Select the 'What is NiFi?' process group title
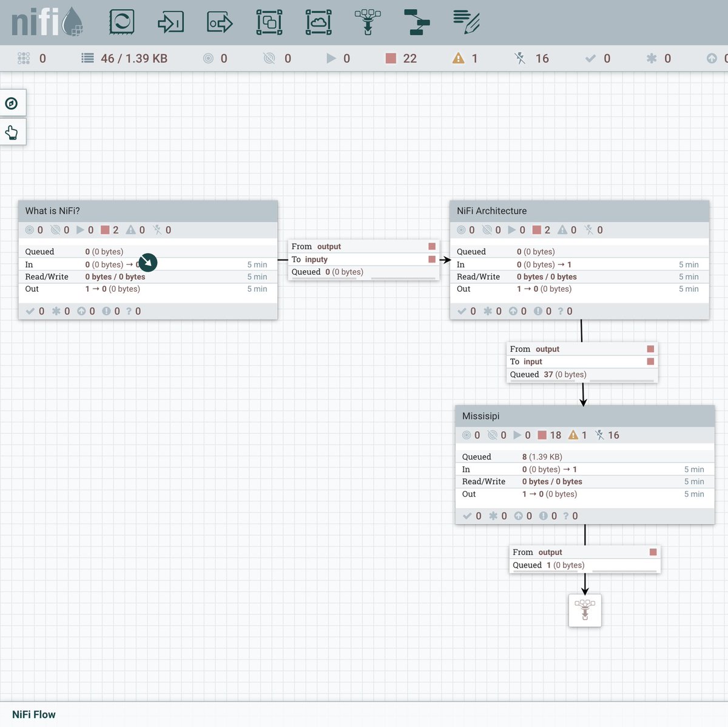Screen dimensions: 728x727 coord(52,211)
